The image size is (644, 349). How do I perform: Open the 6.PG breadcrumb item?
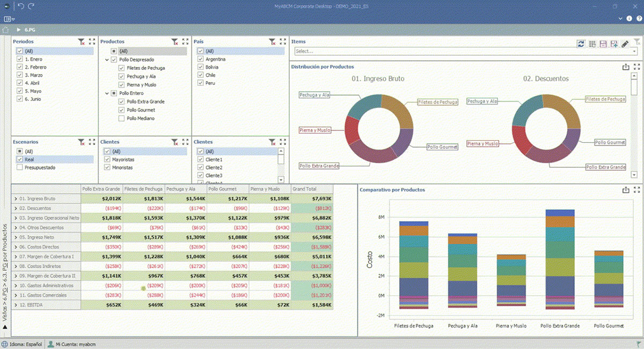point(30,30)
